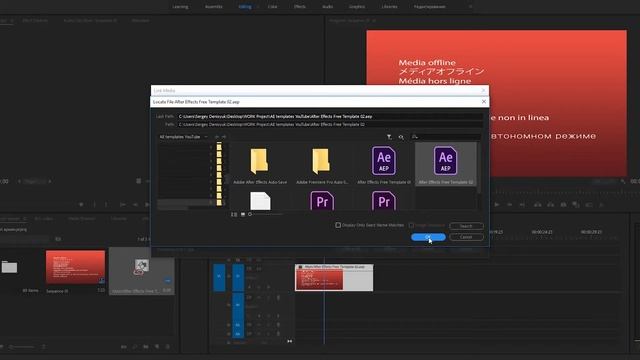Image resolution: width=640 pixels, height=360 pixels.
Task: Focus the search field in Locate File dialog
Action: (446, 137)
